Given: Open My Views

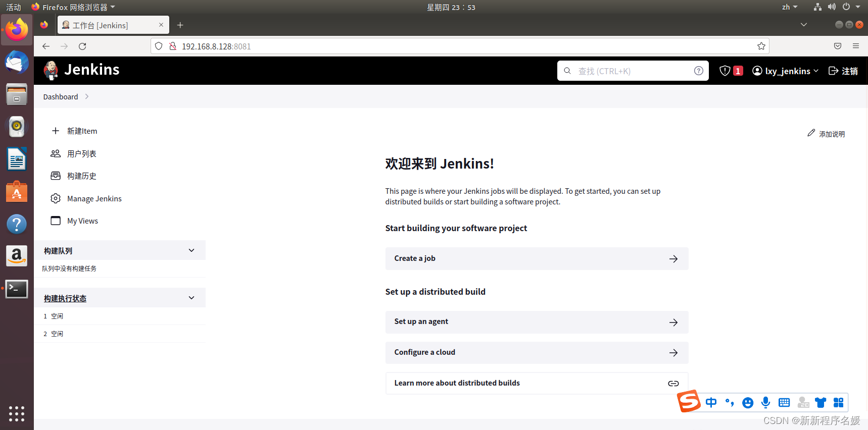Looking at the screenshot, I should pyautogui.click(x=75, y=221).
